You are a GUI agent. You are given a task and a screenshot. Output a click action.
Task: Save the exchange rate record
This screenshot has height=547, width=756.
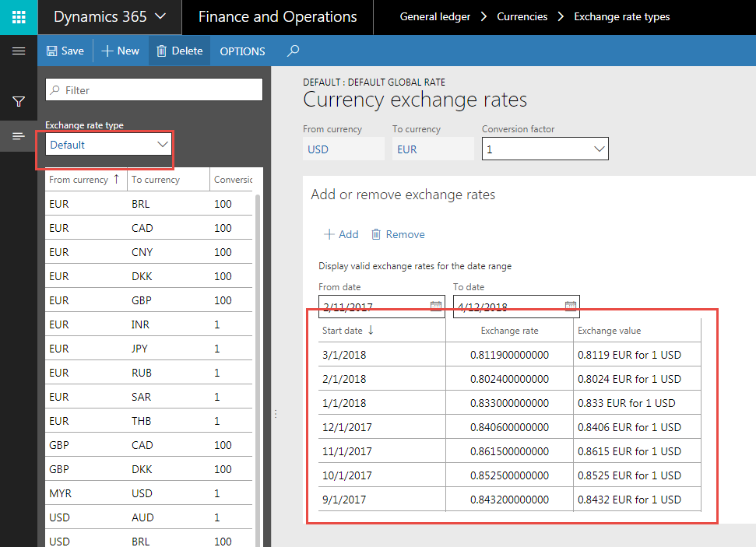click(65, 51)
